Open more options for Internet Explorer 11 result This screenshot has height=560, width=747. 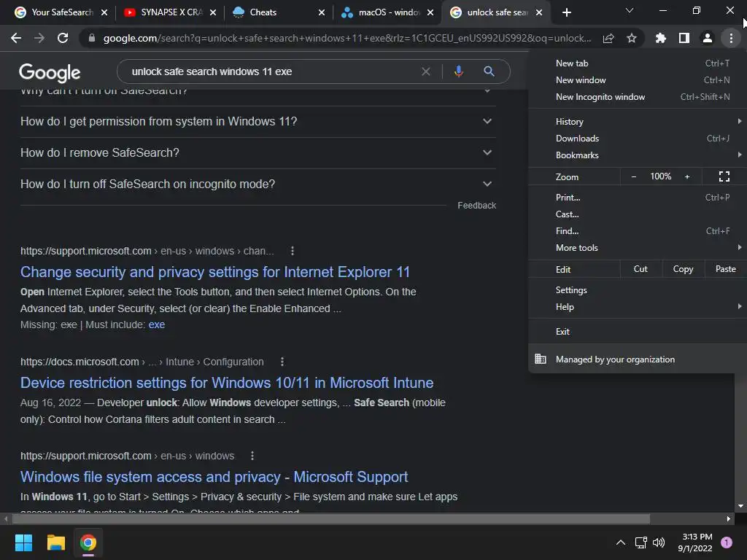coord(293,251)
